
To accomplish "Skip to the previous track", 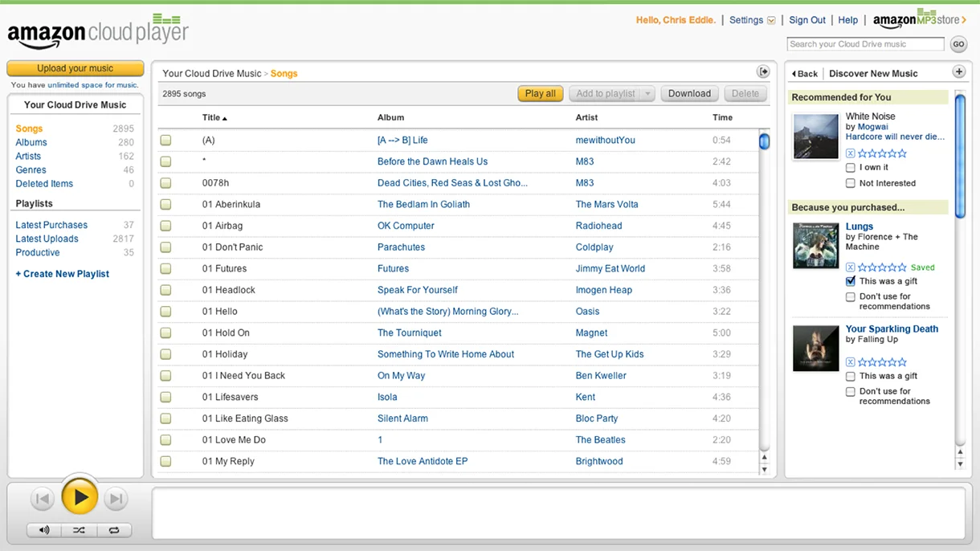I will tap(43, 499).
